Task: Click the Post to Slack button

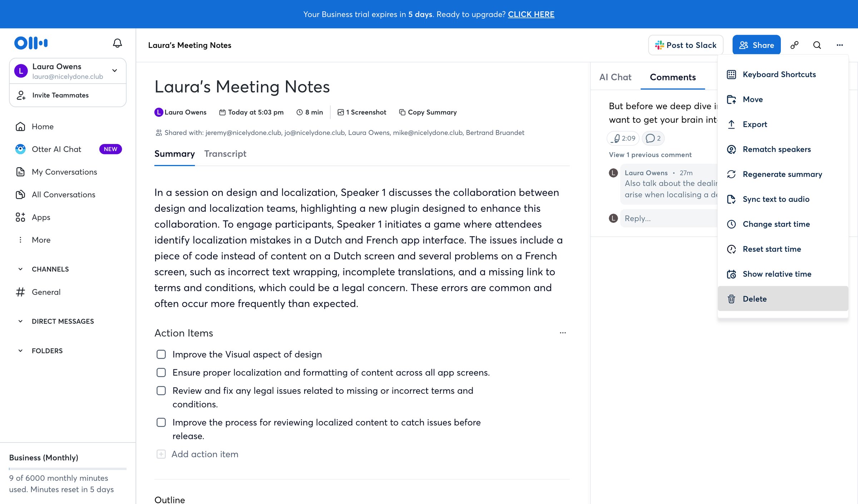Action: [686, 45]
